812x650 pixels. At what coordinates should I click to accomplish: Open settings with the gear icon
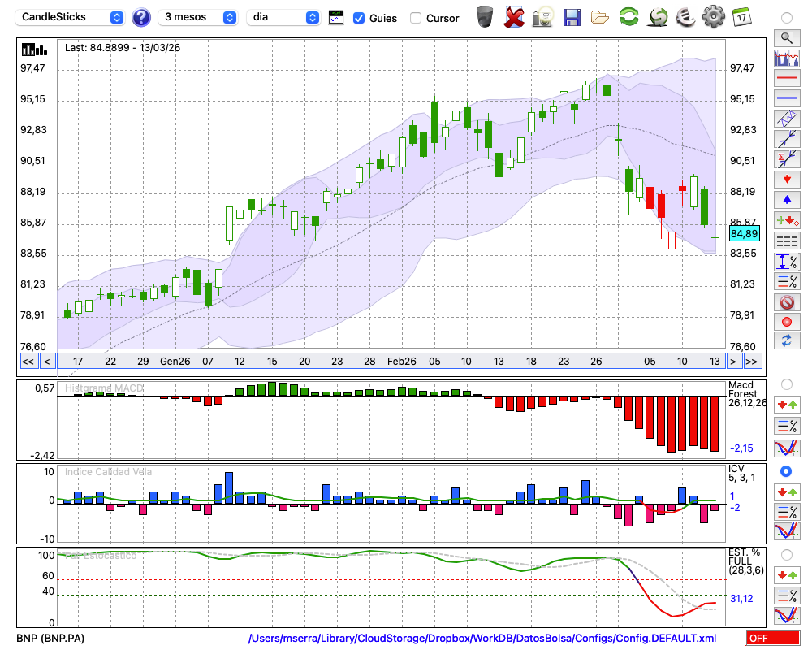[x=713, y=16]
